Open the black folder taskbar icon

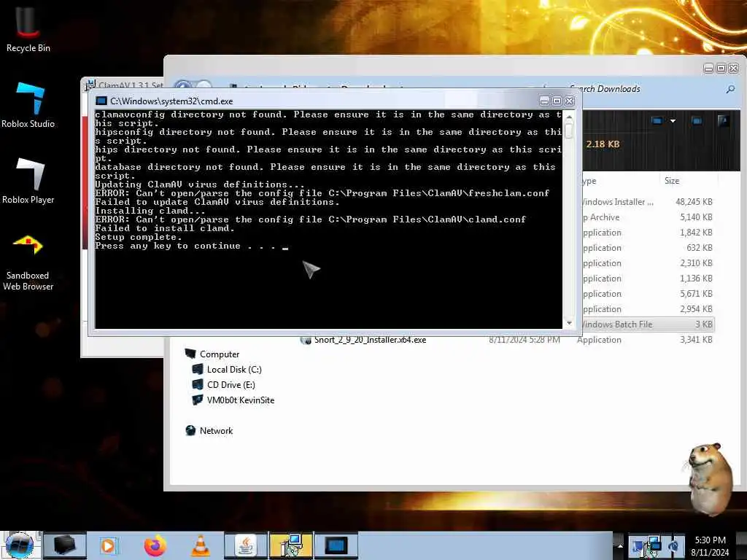click(x=64, y=545)
